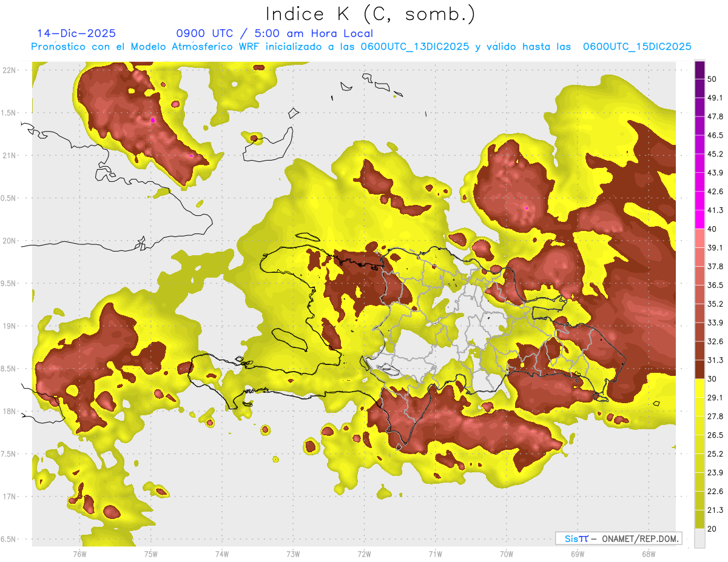Click the '42.6' colorbar label
The height and width of the screenshot is (562, 728).
click(715, 192)
